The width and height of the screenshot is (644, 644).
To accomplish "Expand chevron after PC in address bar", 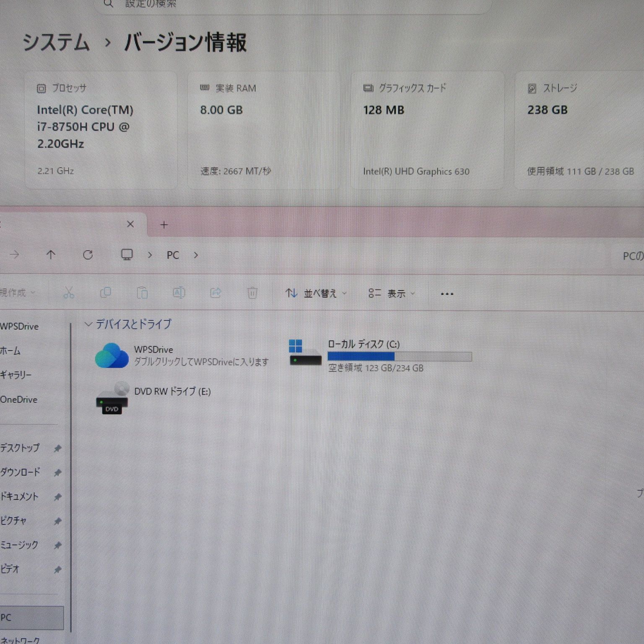I will pyautogui.click(x=196, y=255).
